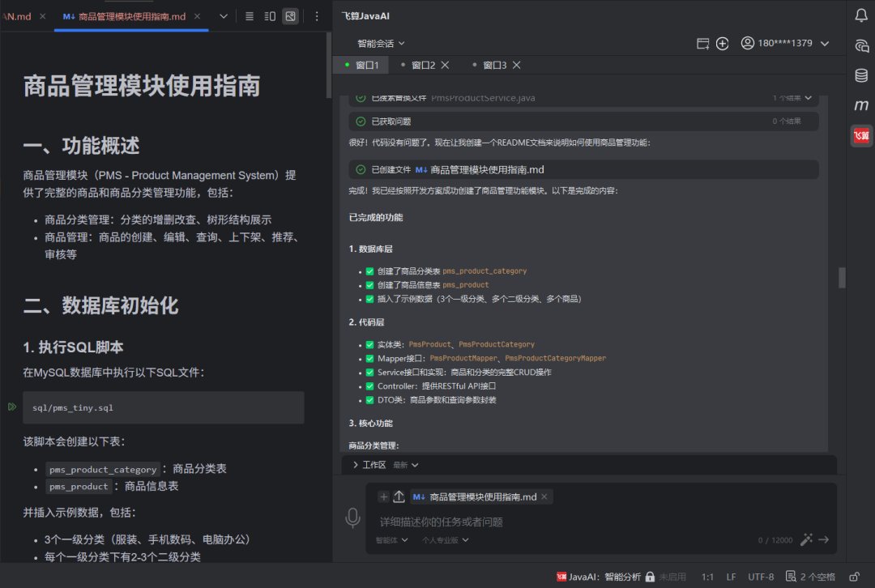Close the 窗口3 chat tab
Viewport: 875px width, 588px height.
coord(516,66)
